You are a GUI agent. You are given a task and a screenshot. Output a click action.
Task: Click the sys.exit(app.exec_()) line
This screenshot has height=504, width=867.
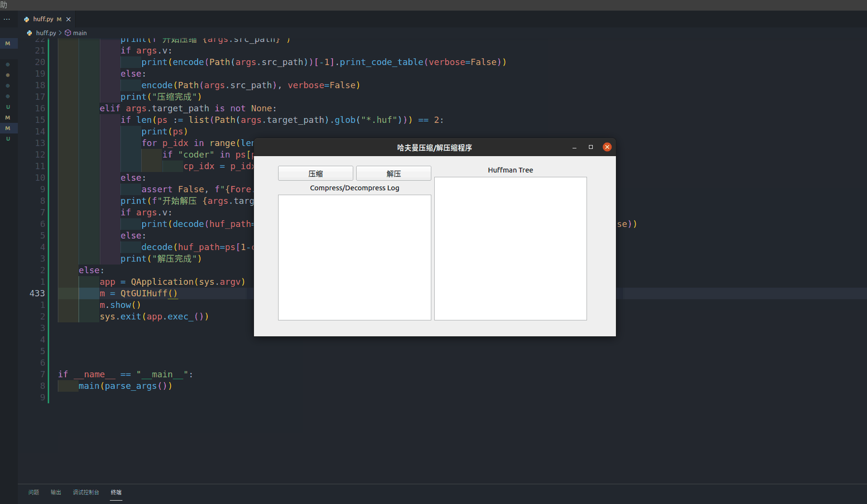tap(154, 317)
